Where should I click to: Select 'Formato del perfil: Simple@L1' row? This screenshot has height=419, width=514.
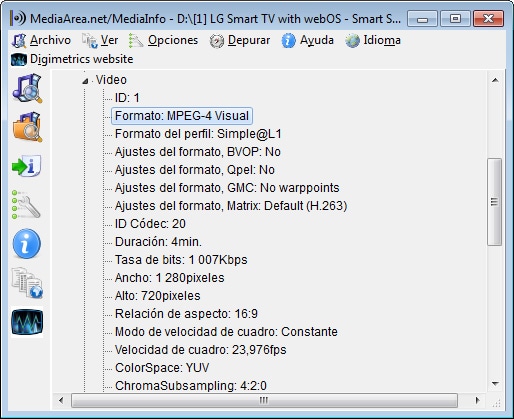click(198, 134)
